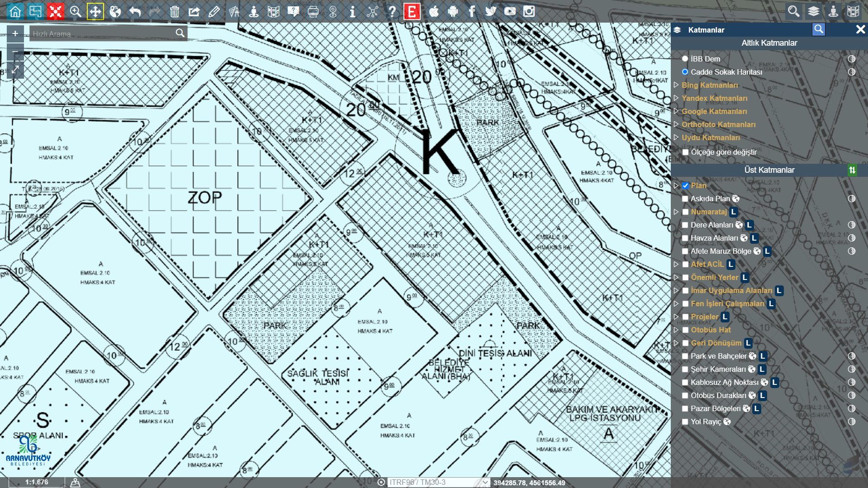Click the Altlık Katmanlar section header
Viewport: 868px width, 488px height.
point(769,43)
